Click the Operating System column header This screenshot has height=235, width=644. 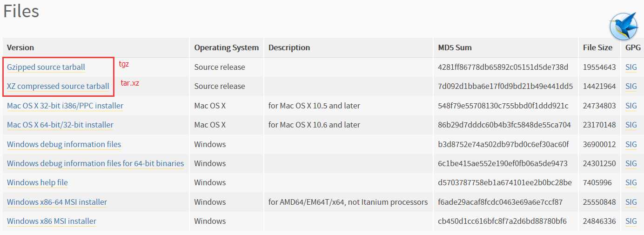[x=226, y=47]
